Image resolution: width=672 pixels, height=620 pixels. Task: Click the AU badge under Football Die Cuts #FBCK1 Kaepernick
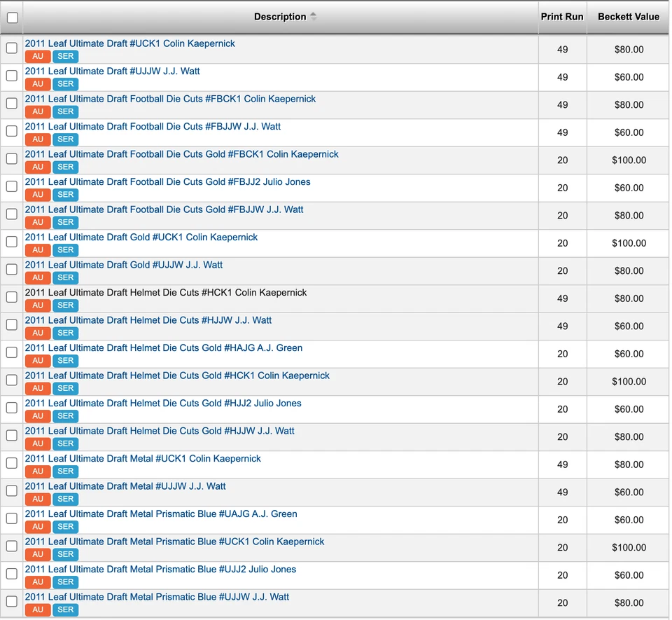click(x=38, y=111)
